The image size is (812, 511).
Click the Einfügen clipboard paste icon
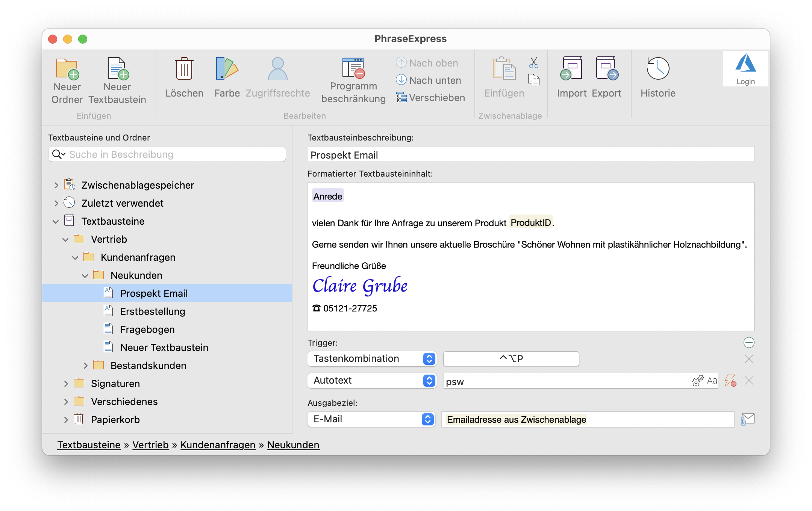point(504,69)
